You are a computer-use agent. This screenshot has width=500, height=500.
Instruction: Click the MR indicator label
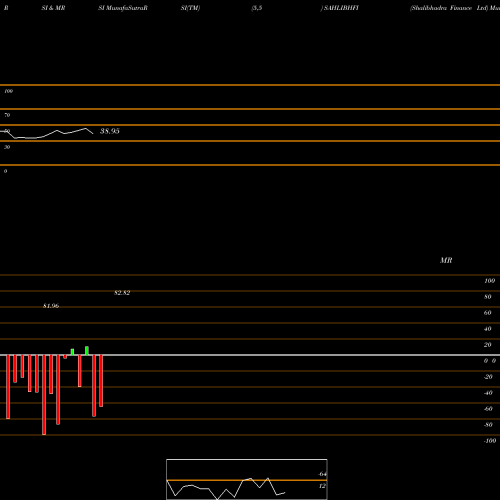click(446, 260)
